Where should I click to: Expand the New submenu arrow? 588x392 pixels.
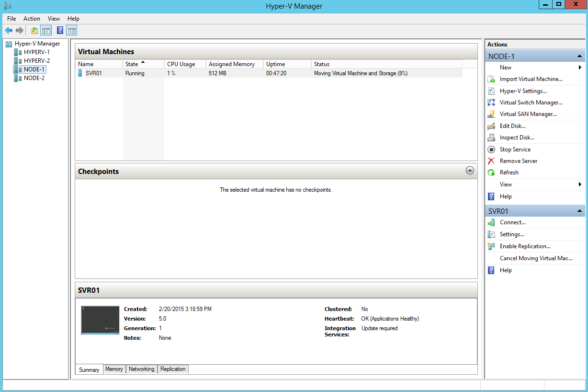pos(580,68)
